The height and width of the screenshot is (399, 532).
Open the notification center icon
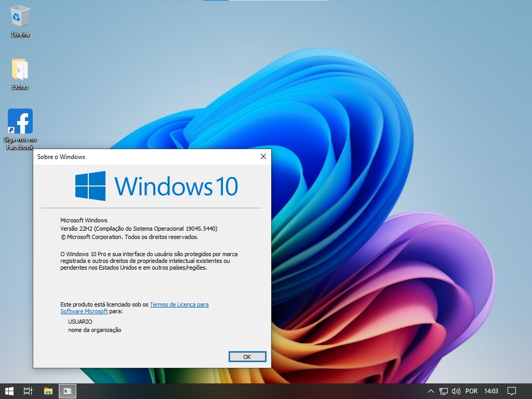(511, 391)
